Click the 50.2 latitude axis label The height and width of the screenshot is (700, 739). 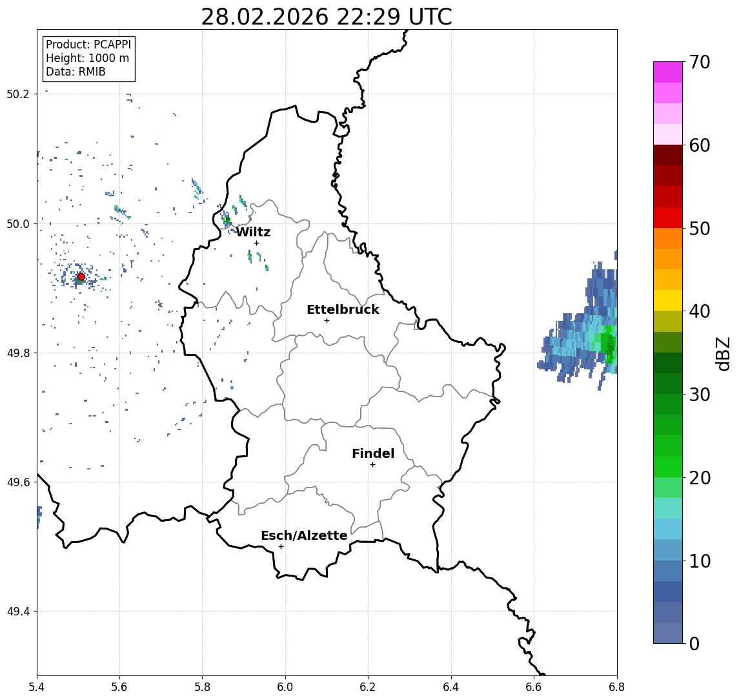click(17, 94)
